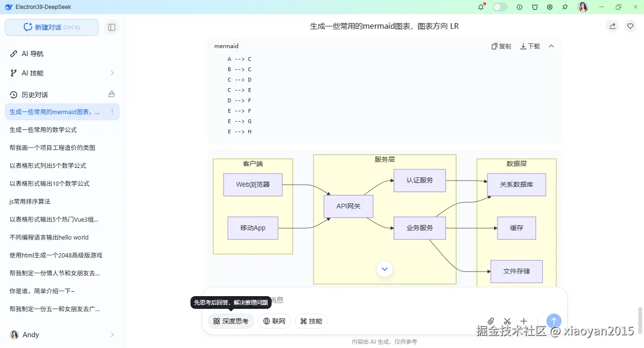Expand the diagram using the down chevron
644x348 pixels.
(384, 269)
